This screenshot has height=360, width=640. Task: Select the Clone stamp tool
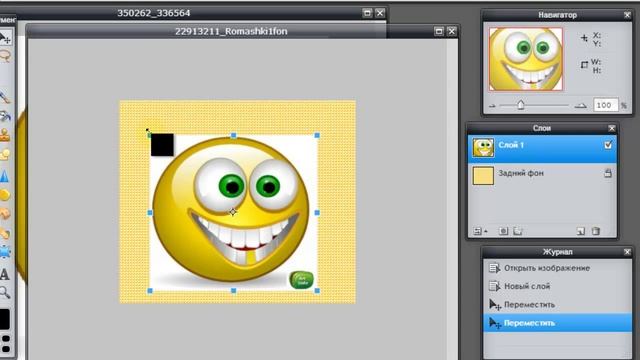[x=5, y=136]
